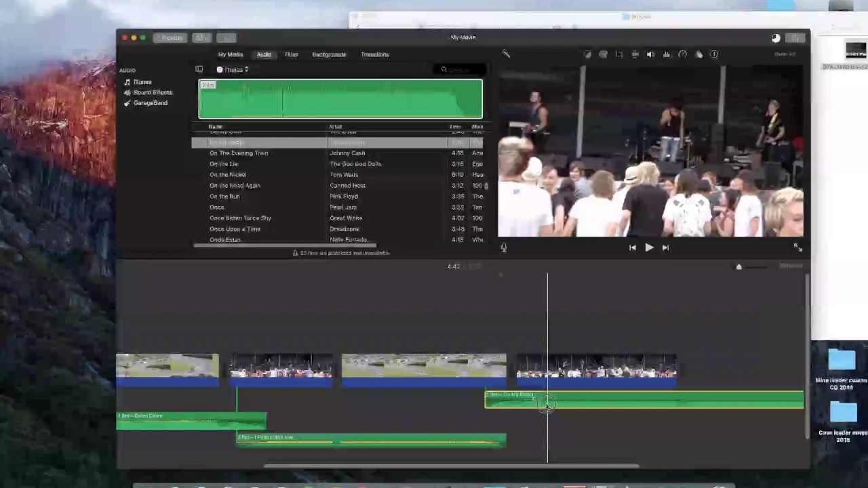The height and width of the screenshot is (488, 868).
Task: Sort songs by the Time column
Action: click(x=455, y=127)
